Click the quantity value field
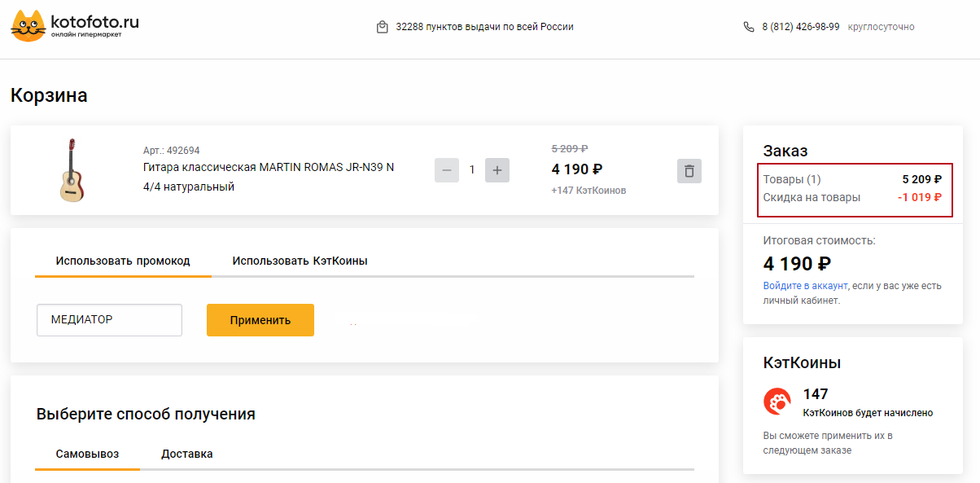 472,171
